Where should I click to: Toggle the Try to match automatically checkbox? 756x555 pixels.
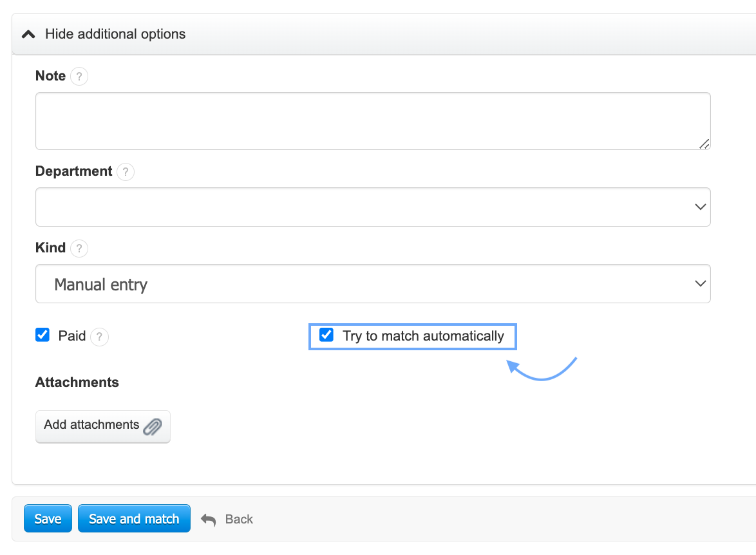[x=326, y=335]
